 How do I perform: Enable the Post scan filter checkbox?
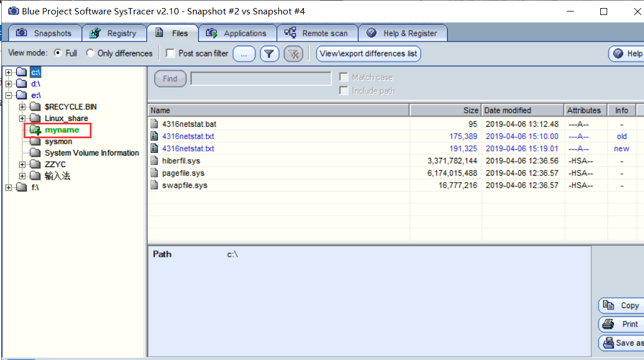click(x=170, y=53)
